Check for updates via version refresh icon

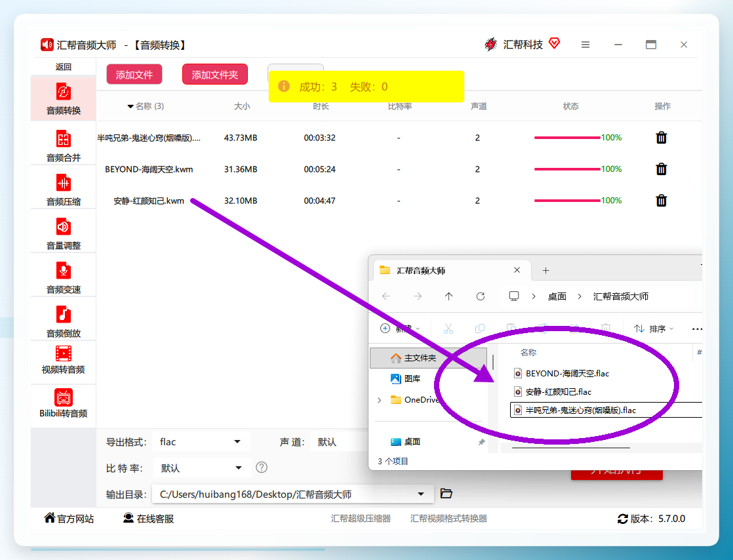pos(623,519)
